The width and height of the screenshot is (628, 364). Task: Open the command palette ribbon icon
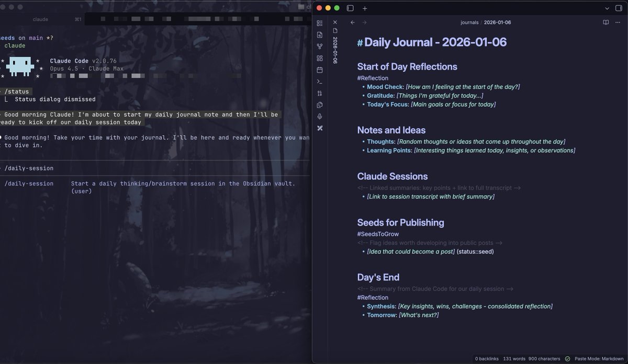tap(320, 82)
